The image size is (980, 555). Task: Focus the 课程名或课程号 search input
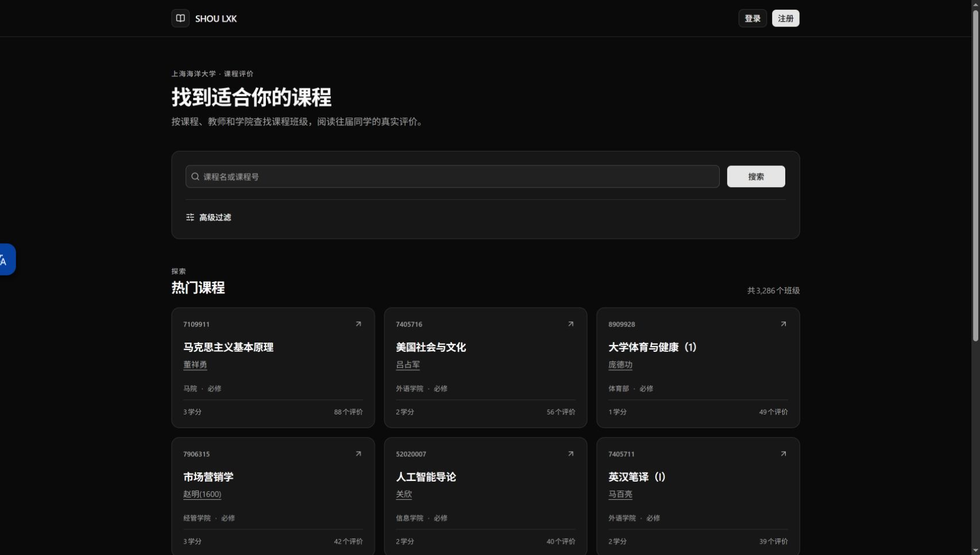453,177
